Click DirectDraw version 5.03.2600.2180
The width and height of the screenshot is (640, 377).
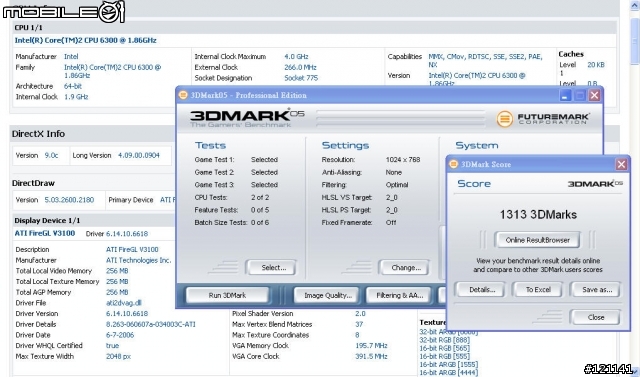[x=69, y=200]
